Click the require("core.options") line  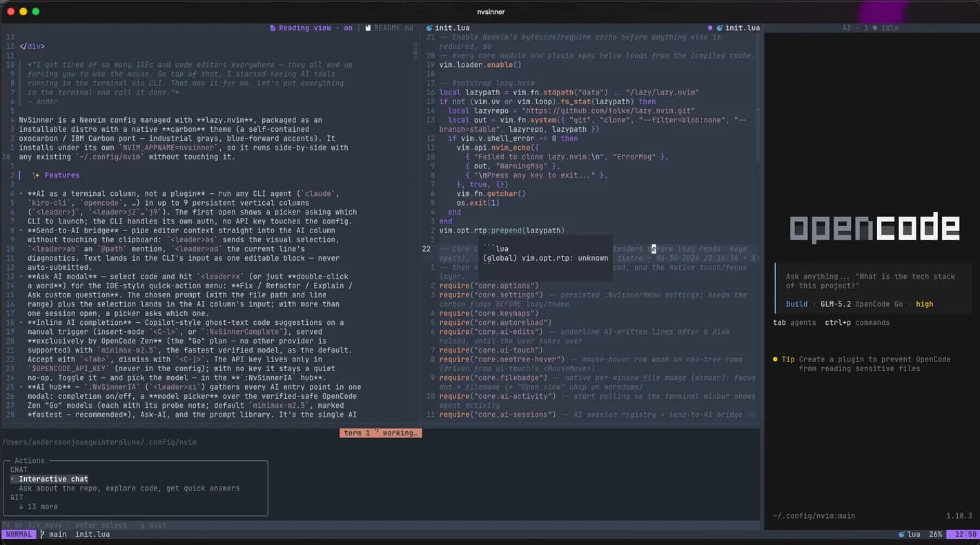click(x=489, y=286)
